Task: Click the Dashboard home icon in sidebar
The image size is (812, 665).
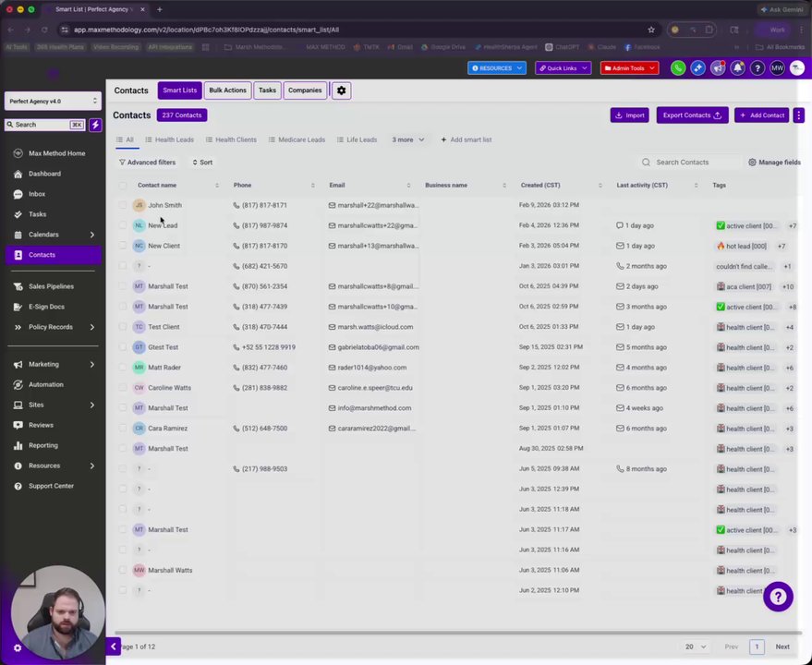Action: (18, 174)
